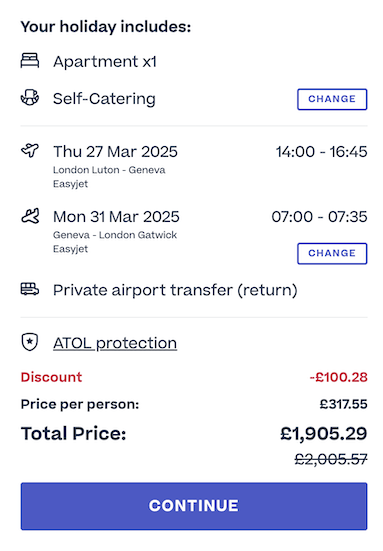This screenshot has height=551, width=383.
Task: Click the airport transfer bus icon
Action: pos(30,289)
